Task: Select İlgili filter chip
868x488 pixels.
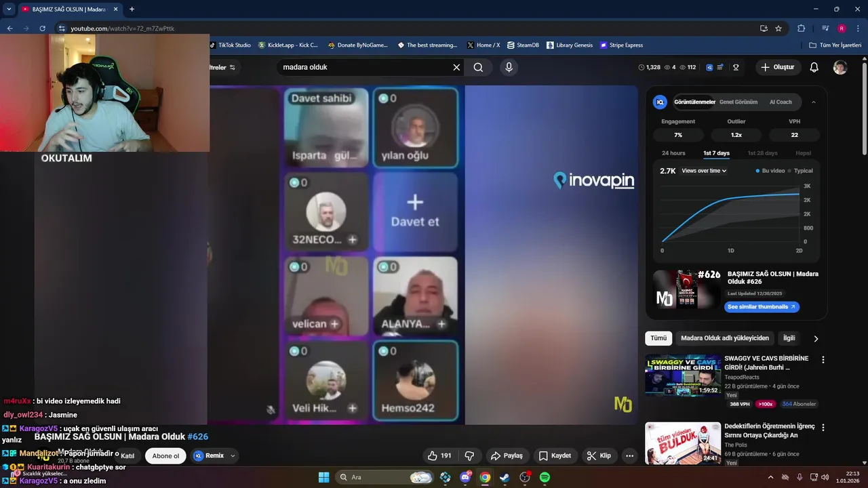Action: 789,338
